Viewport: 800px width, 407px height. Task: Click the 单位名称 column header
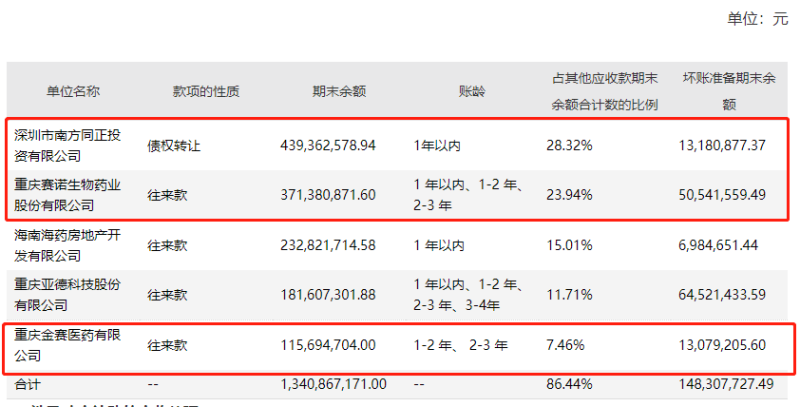point(73,92)
